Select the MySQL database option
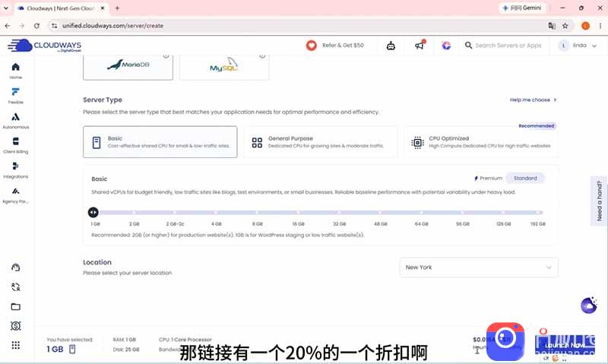This screenshot has width=608, height=364. coord(224,67)
